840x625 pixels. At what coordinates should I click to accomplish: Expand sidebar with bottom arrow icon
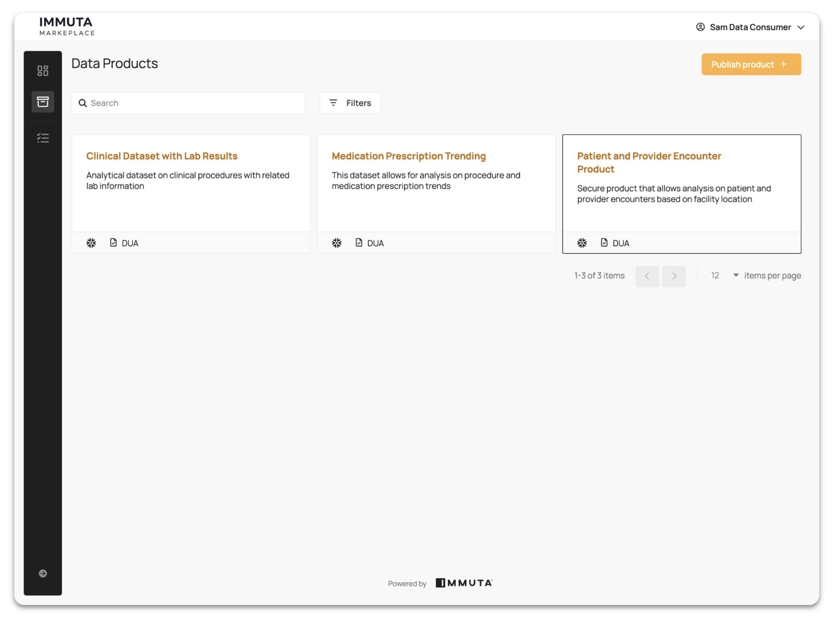[x=43, y=574]
